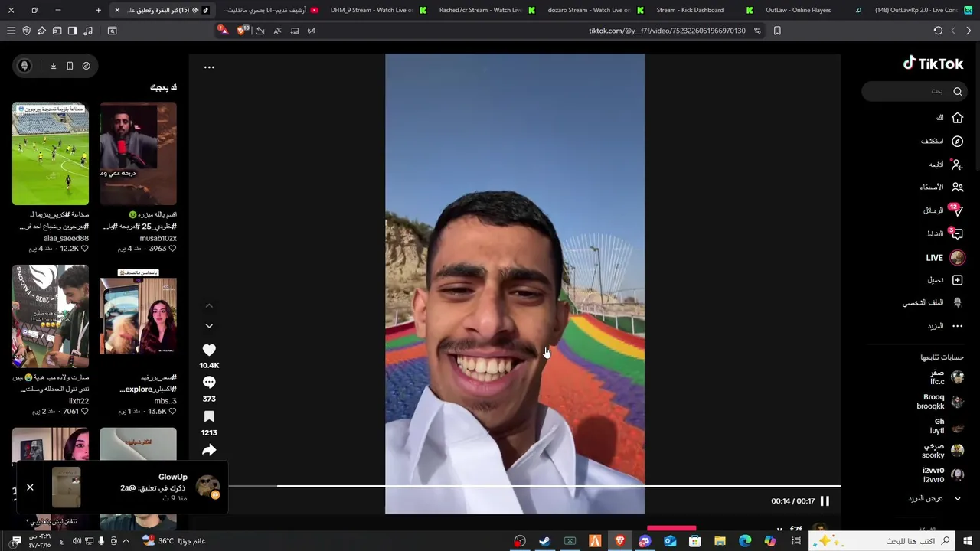Click the pin icon in browser toolbar

point(42,31)
